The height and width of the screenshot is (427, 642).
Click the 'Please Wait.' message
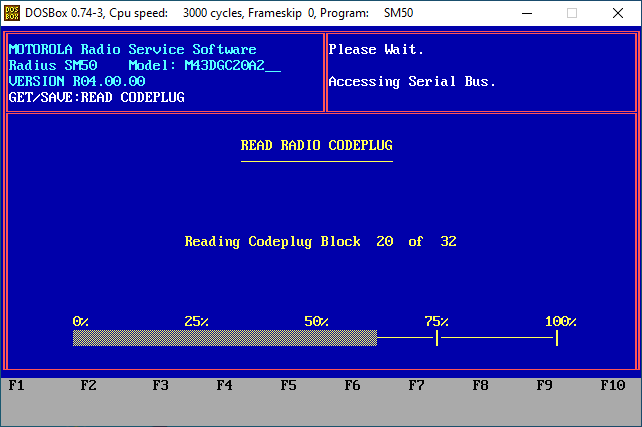(376, 50)
